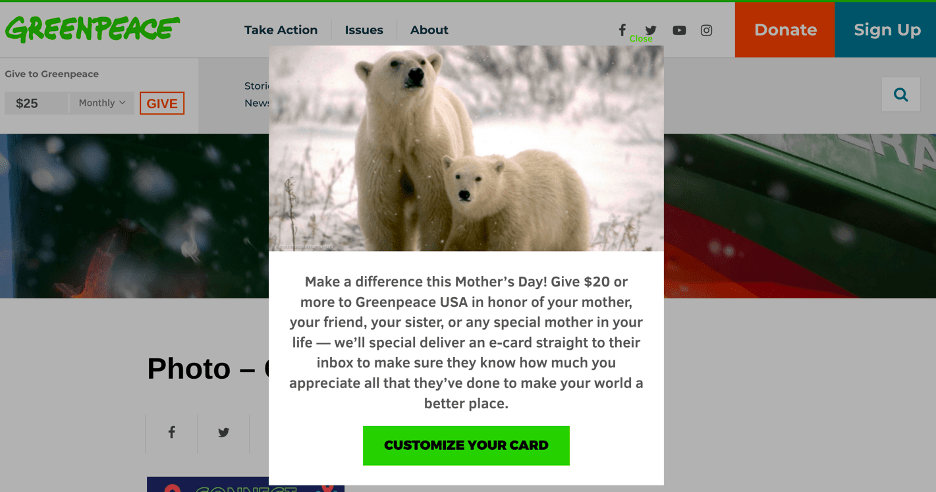Open the Take Action menu

pos(281,30)
